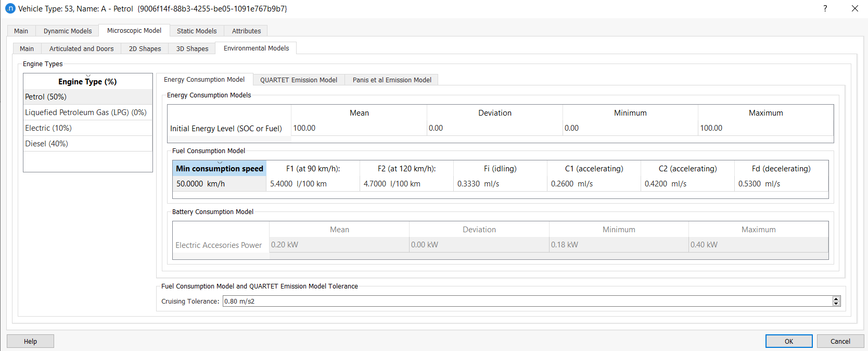Viewport: 868px width, 351px height.
Task: Click the 0.18 kW battery minimum cell
Action: click(x=619, y=245)
